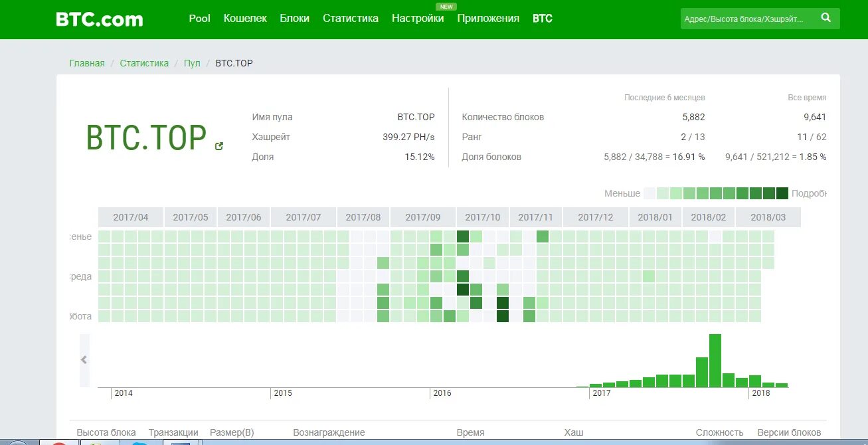
Task: Select the 2017/07 month header
Action: click(304, 217)
